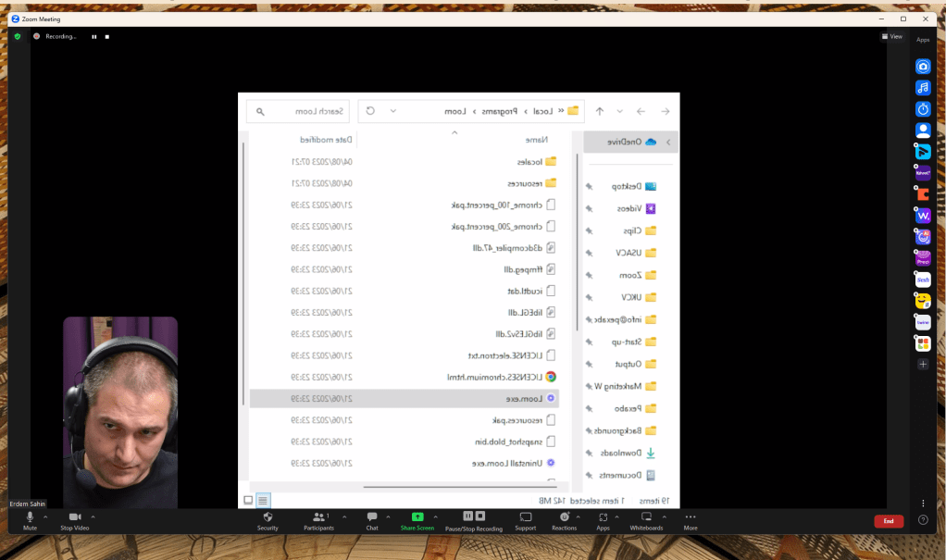
Task: Select Erdem Sahin's video thumbnail
Action: pos(120,412)
